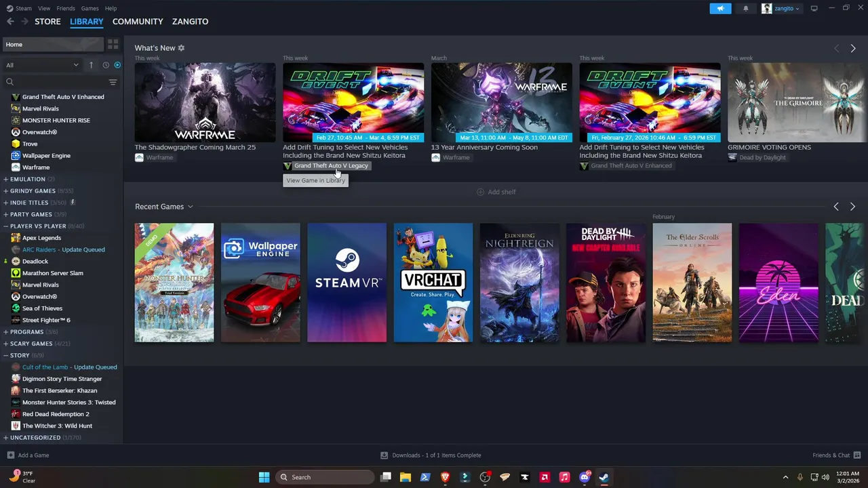Open Discord from taskbar

[585, 477]
